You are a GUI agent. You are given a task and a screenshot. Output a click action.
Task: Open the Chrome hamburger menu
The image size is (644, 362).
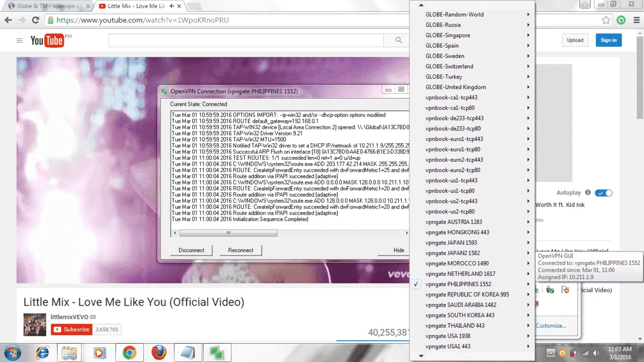click(x=636, y=20)
